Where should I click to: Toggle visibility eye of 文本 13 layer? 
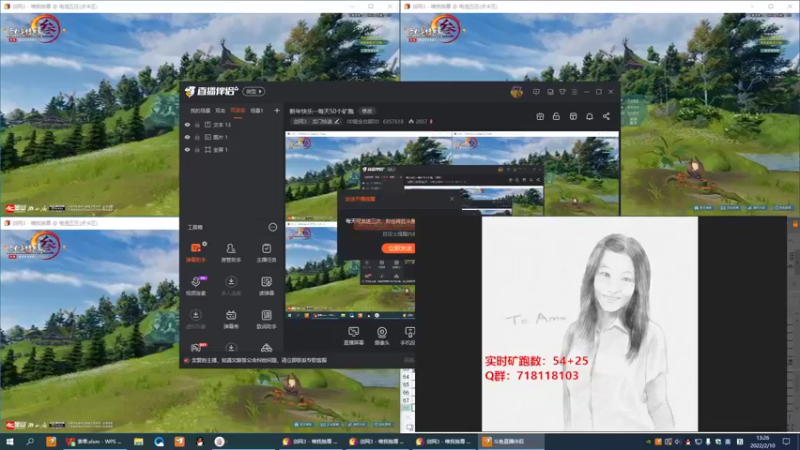187,124
